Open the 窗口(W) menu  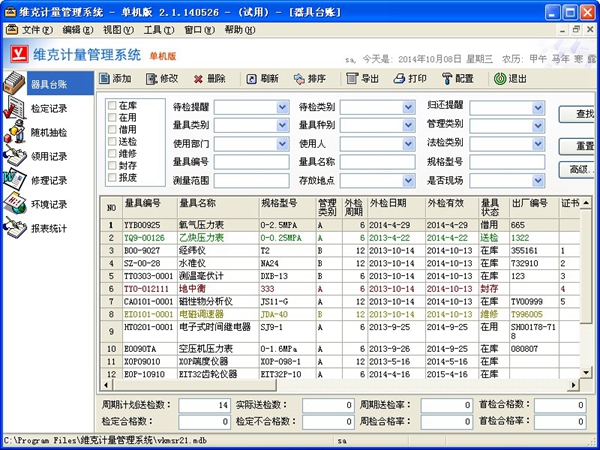click(199, 30)
